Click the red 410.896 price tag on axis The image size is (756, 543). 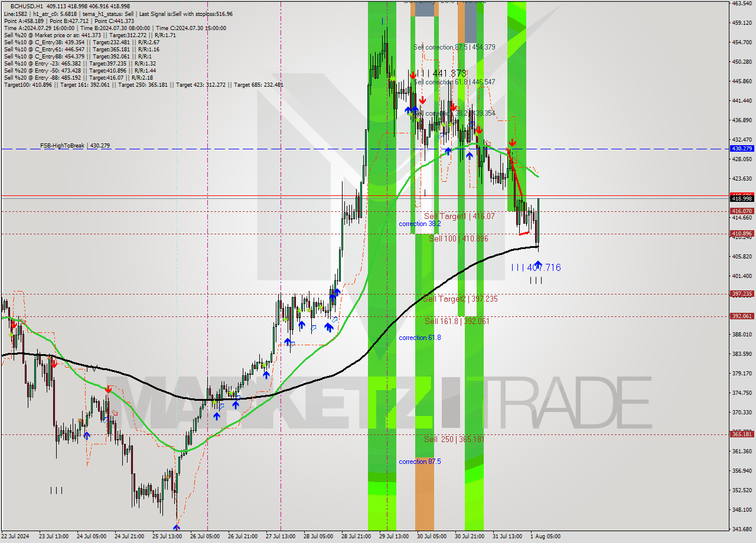(741, 234)
